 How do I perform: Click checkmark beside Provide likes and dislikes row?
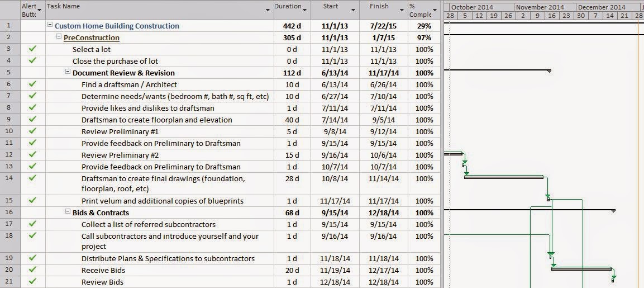pos(32,107)
